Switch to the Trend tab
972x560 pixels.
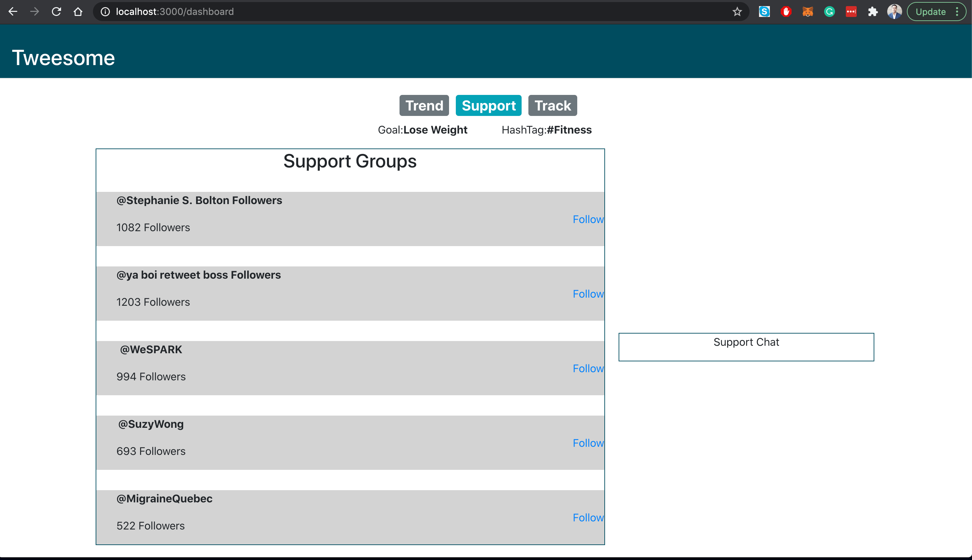pos(424,105)
